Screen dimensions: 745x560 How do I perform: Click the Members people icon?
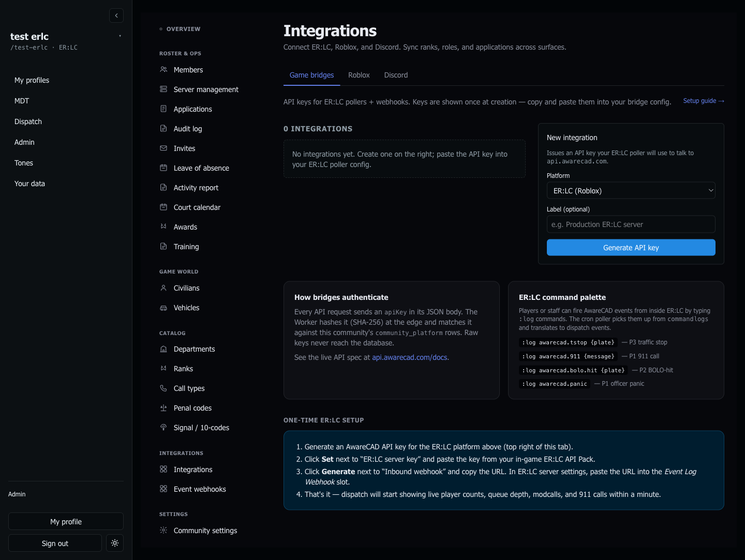[163, 69]
